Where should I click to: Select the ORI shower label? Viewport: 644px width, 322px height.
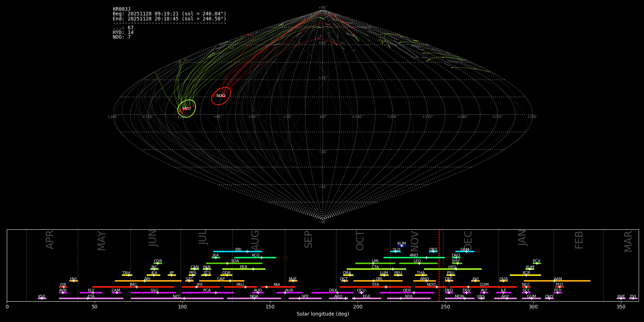pos(379,279)
